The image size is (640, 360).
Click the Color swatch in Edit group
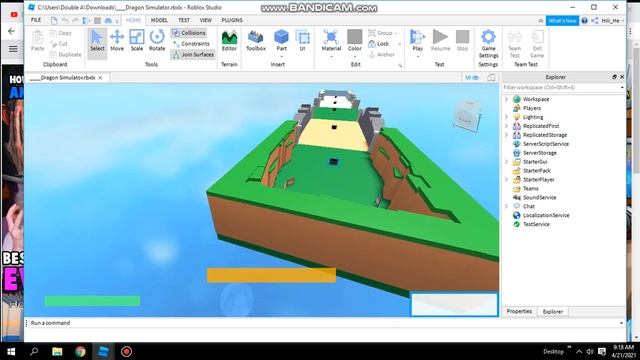(x=354, y=37)
